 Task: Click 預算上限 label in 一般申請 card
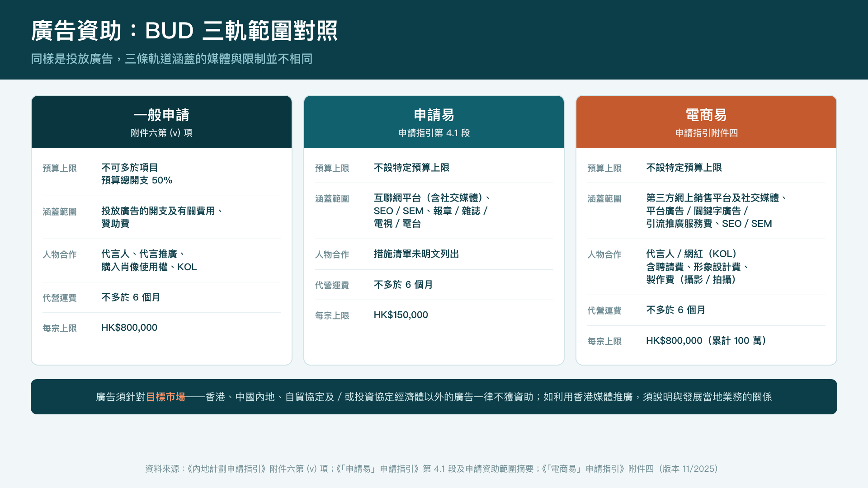pyautogui.click(x=60, y=168)
